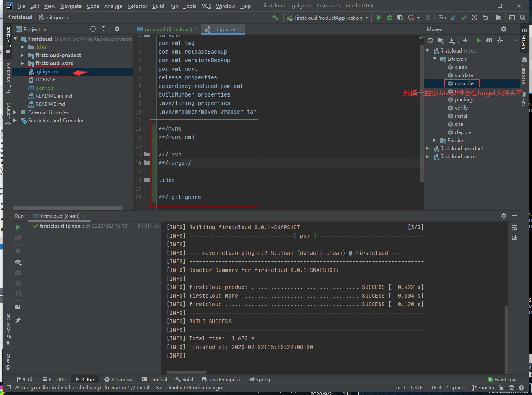Rerun the clean task in Run panel
This screenshot has width=532, height=395.
point(18,227)
